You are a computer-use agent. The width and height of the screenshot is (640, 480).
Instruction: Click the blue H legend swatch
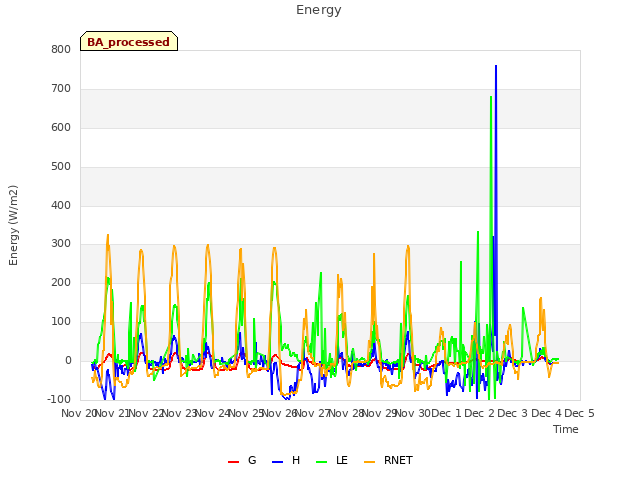point(277,462)
